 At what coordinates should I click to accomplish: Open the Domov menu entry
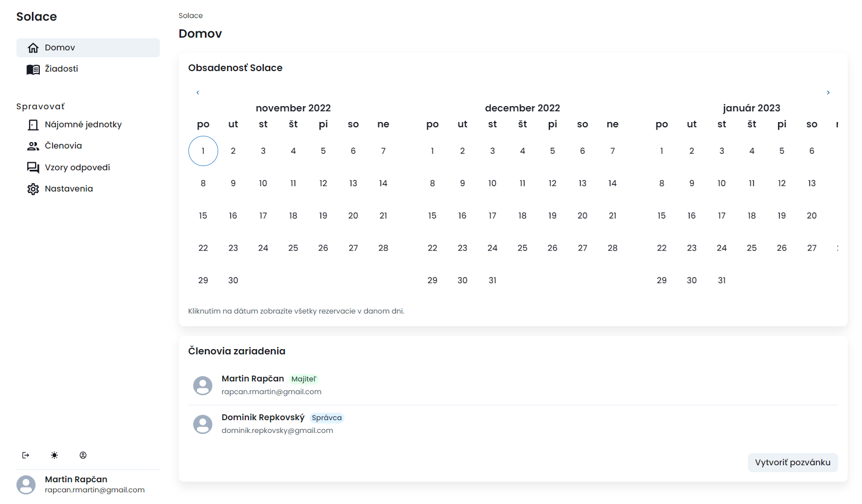[x=59, y=47]
